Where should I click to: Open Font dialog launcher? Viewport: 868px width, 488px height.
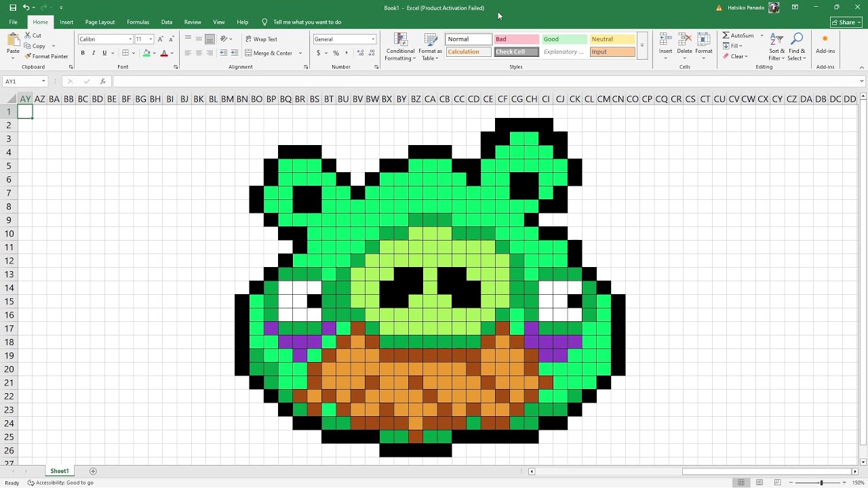[176, 67]
